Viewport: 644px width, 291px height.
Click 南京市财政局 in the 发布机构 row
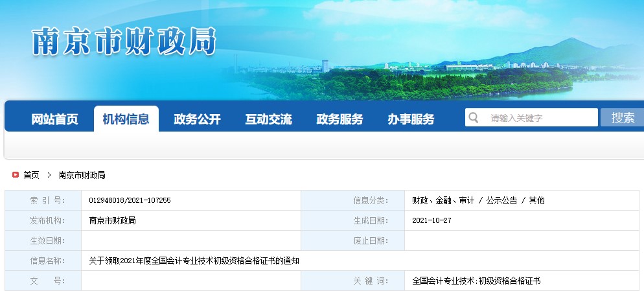coord(112,220)
